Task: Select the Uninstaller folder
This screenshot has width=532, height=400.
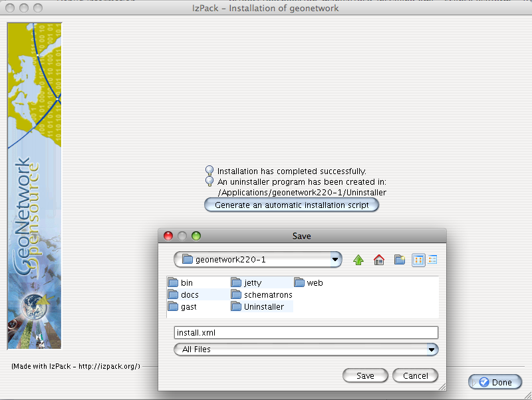Action: point(257,307)
